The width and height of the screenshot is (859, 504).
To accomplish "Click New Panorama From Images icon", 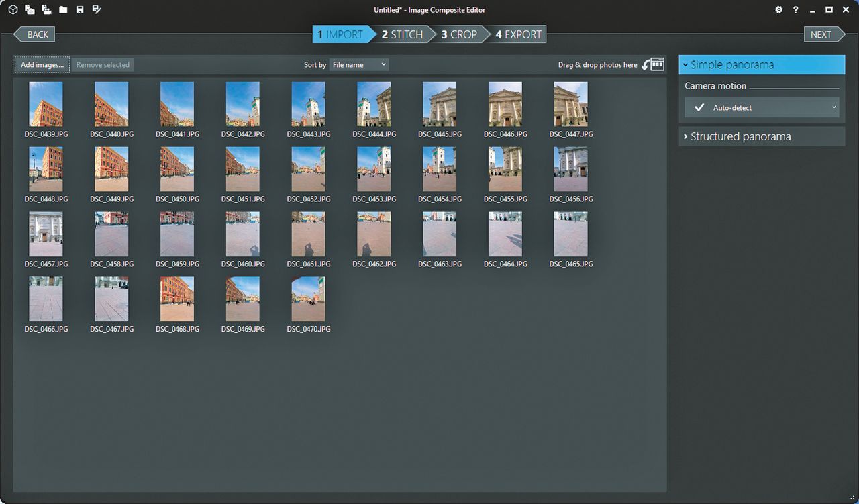I will (x=30, y=9).
